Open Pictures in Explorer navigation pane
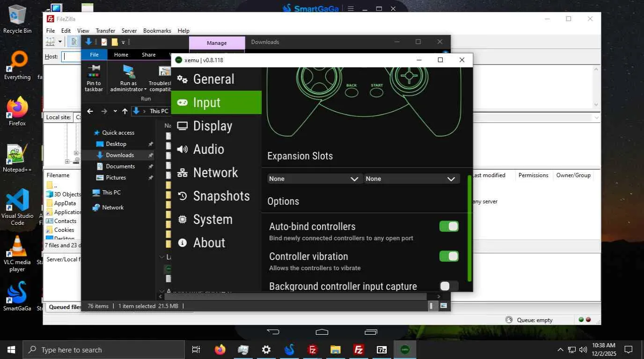Image resolution: width=644 pixels, height=359 pixels. pos(116,178)
